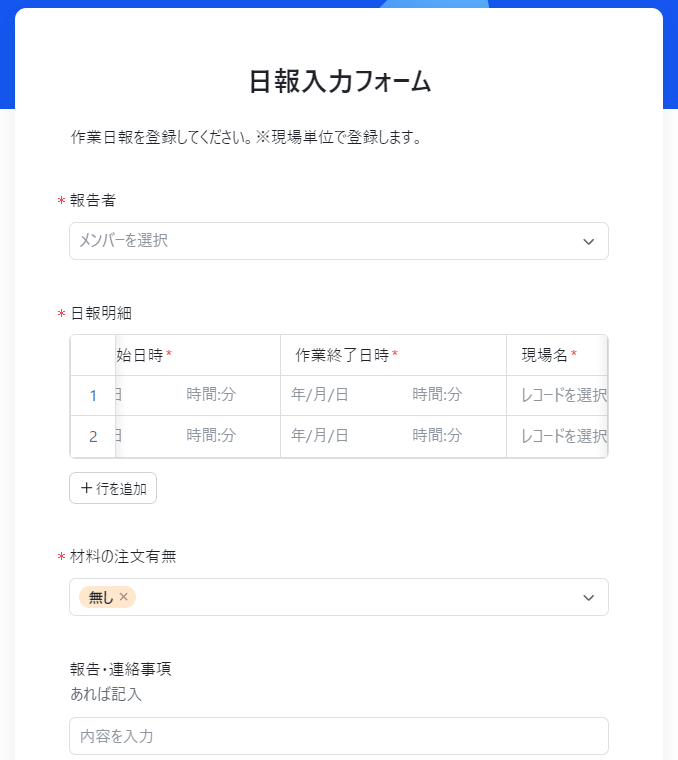The width and height of the screenshot is (678, 760).
Task: Select row 1 作業終了日時 date field
Action: click(x=320, y=395)
